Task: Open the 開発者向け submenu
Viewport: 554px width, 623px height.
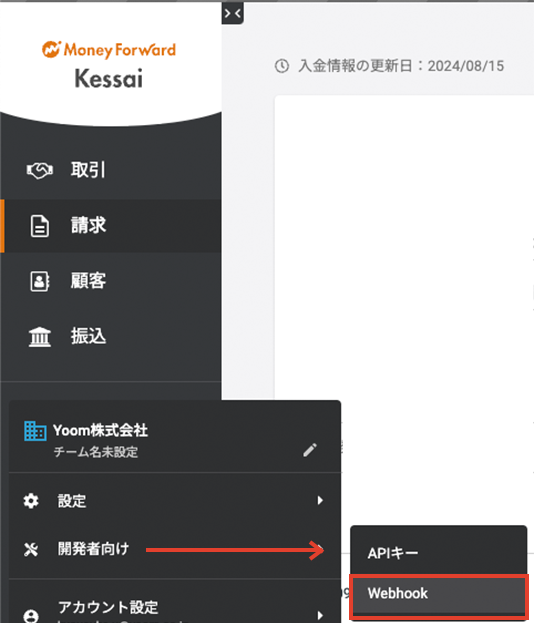Action: [x=175, y=549]
